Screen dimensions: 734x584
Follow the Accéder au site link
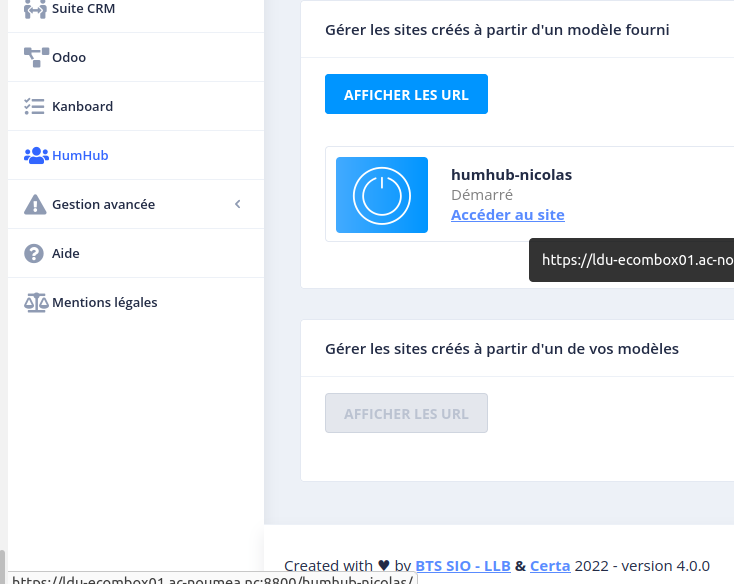click(x=507, y=214)
